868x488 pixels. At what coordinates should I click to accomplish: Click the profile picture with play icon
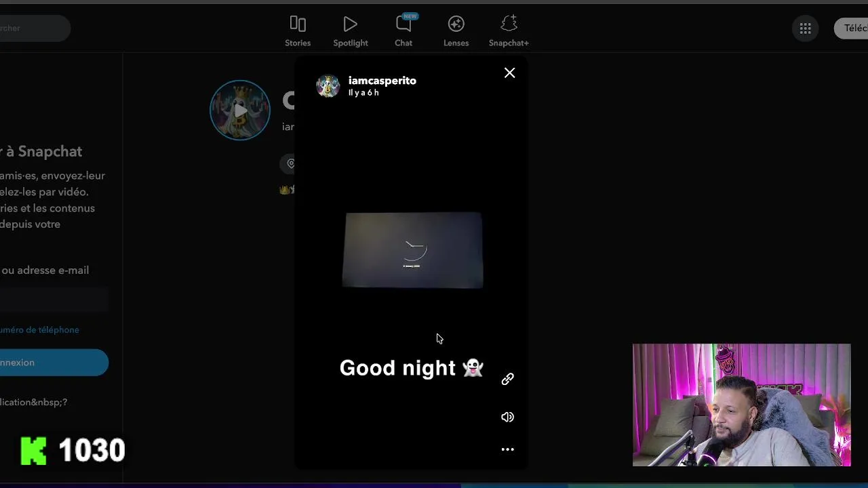point(240,110)
